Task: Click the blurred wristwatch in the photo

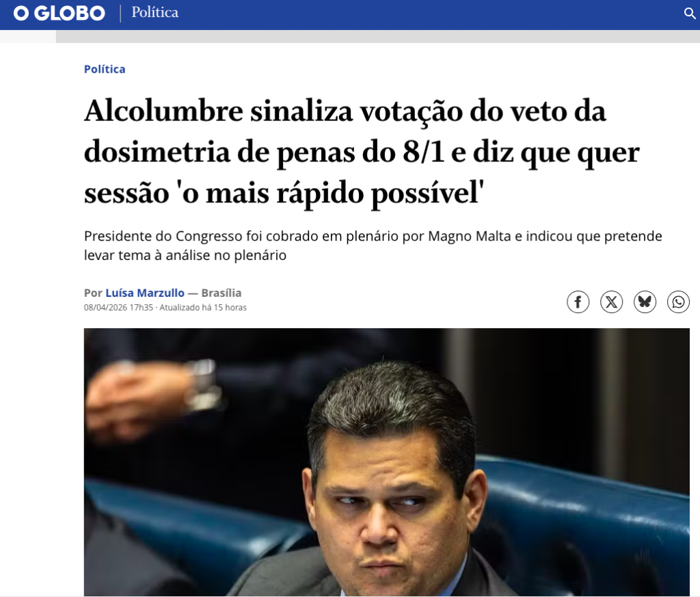Action: pos(202,385)
